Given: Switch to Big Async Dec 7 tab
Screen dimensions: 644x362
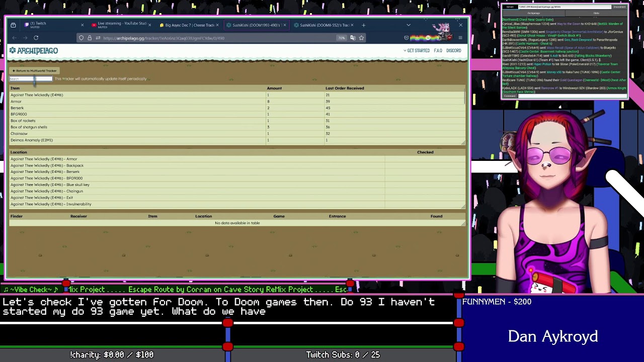Looking at the screenshot, I should 188,25.
